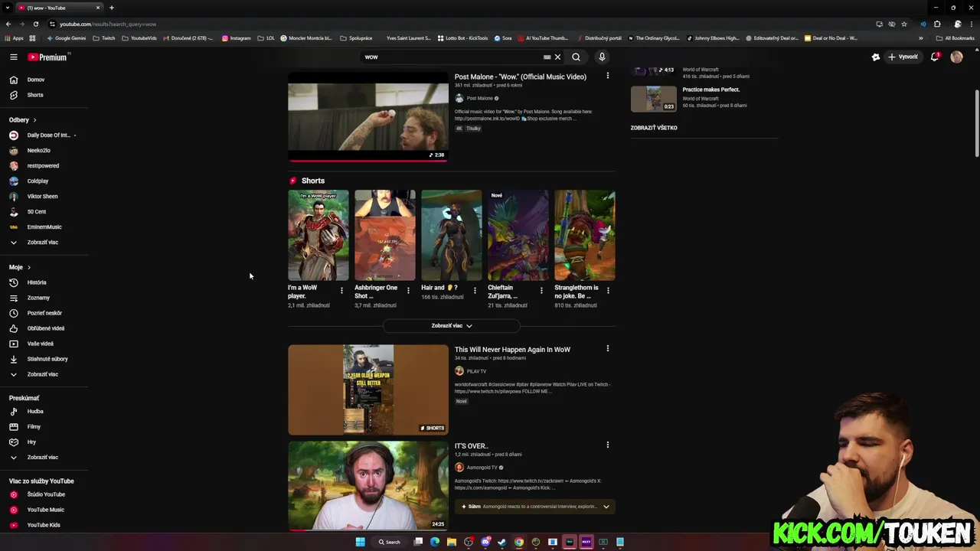The width and height of the screenshot is (980, 551).
Task: Run search with the magnifier button
Action: [x=576, y=57]
